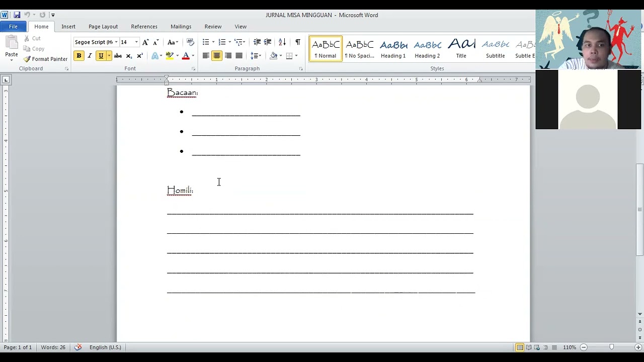This screenshot has height=362, width=644.
Task: Click the Paste clipboard button
Action: [x=12, y=48]
